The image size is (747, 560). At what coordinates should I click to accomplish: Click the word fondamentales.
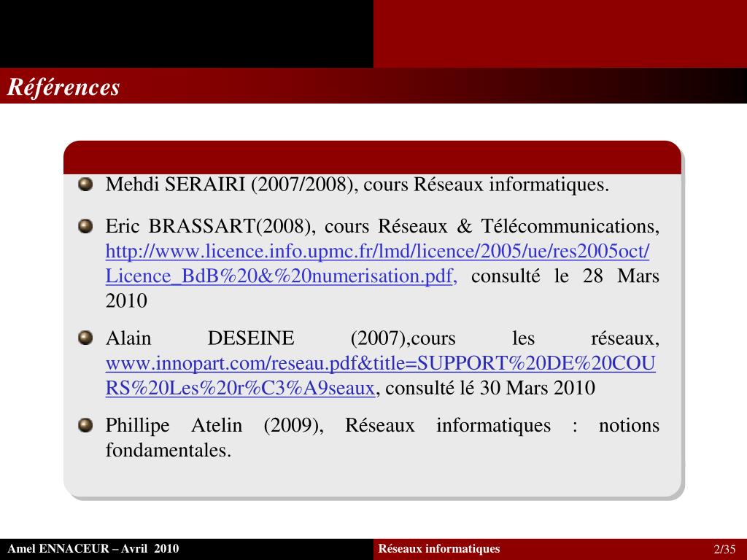169,450
